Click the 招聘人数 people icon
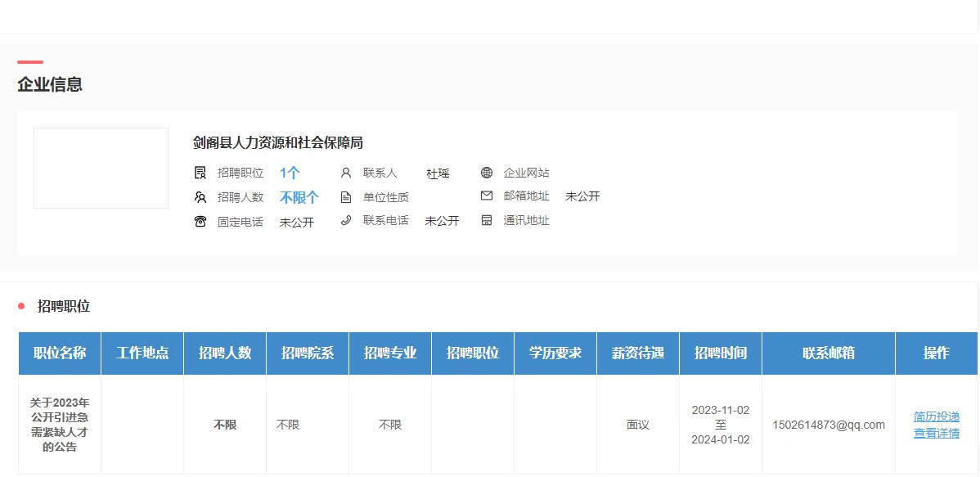 [200, 197]
